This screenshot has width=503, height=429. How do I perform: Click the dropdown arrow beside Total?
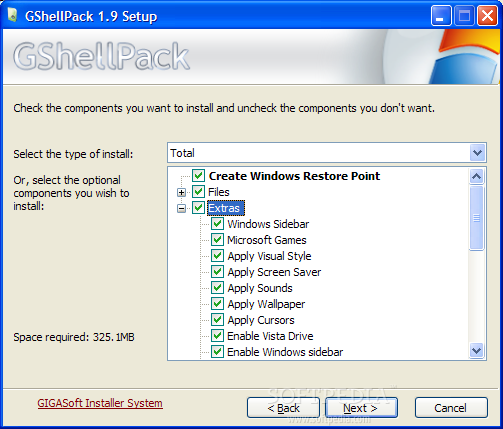pyautogui.click(x=477, y=153)
